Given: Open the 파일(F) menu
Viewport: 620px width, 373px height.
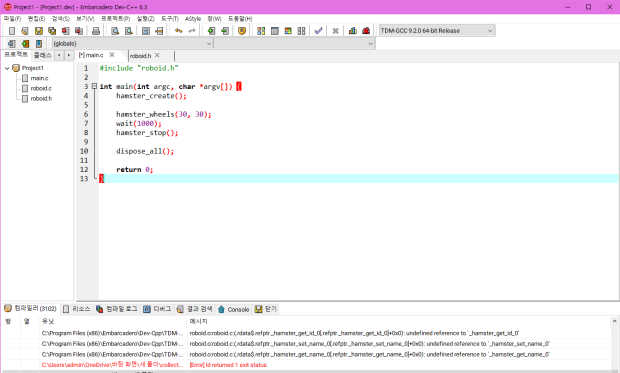Looking at the screenshot, I should pyautogui.click(x=12, y=19).
